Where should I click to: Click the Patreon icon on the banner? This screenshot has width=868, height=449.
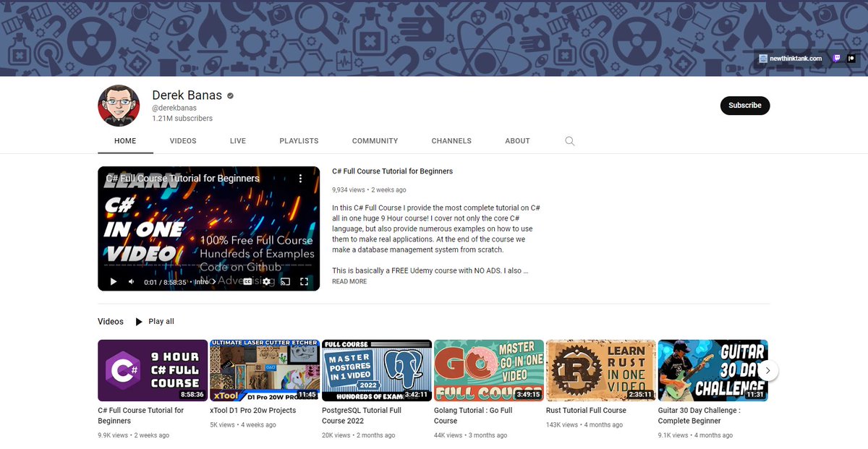(852, 58)
